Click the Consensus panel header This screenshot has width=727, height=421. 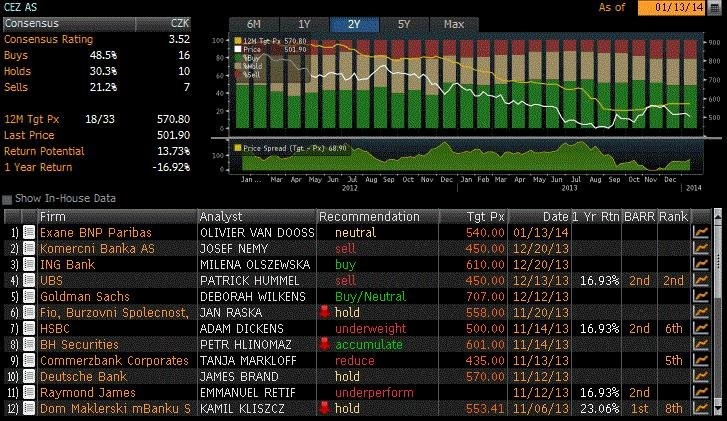tap(97, 24)
